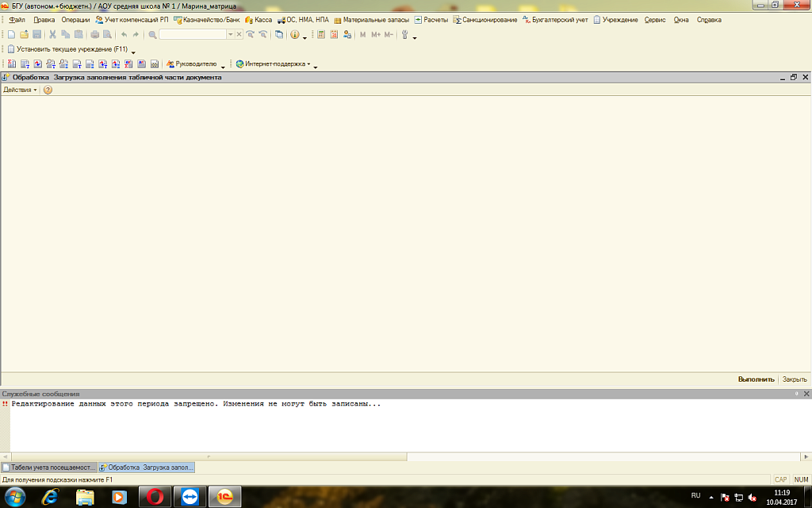812x508 pixels.
Task: Click the Закрыть button at bottom right
Action: [794, 379]
